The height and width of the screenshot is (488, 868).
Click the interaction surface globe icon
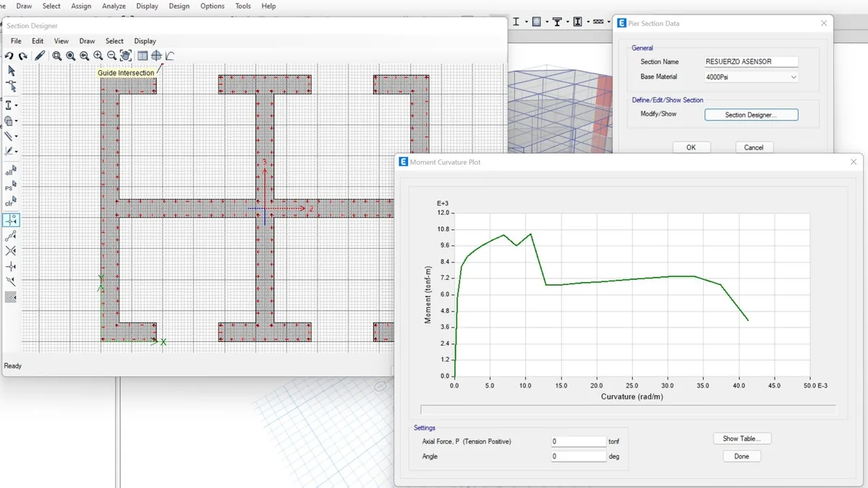pyautogui.click(x=156, y=56)
